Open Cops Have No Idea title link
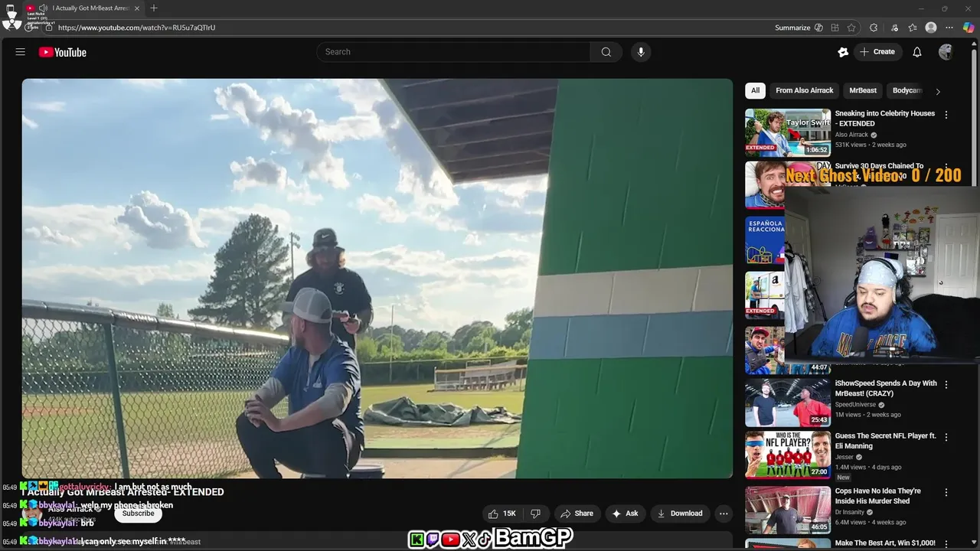980x551 pixels. pos(878,496)
